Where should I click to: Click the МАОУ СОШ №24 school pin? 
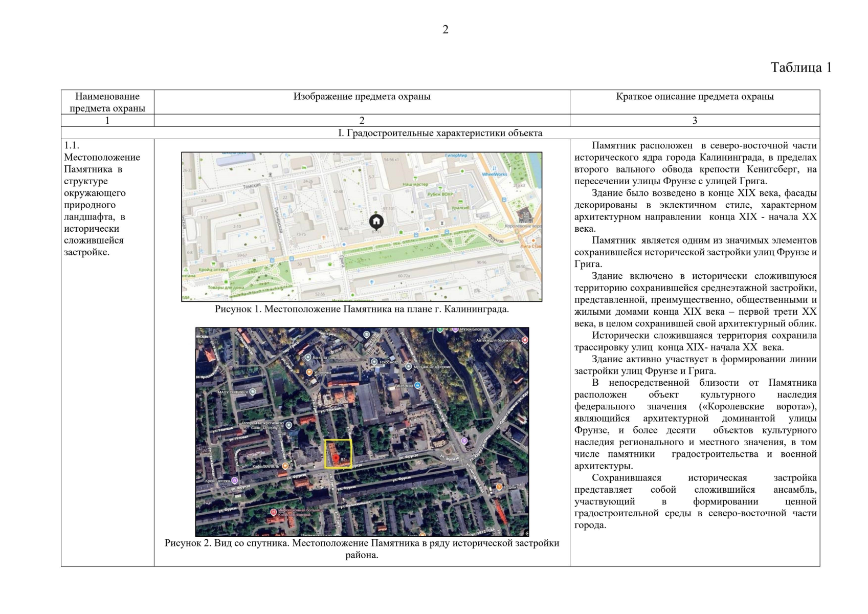pyautogui.click(x=253, y=392)
